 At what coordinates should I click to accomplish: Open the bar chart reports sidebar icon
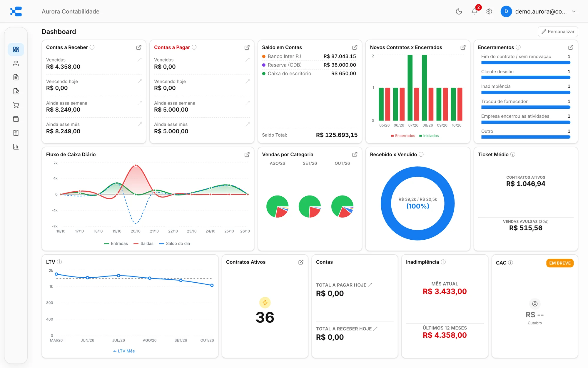coord(16,147)
